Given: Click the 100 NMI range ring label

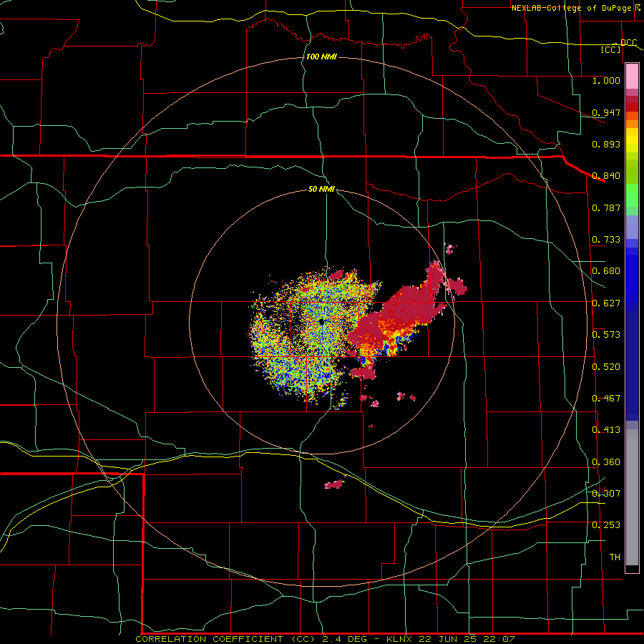Looking at the screenshot, I should pos(321,57).
